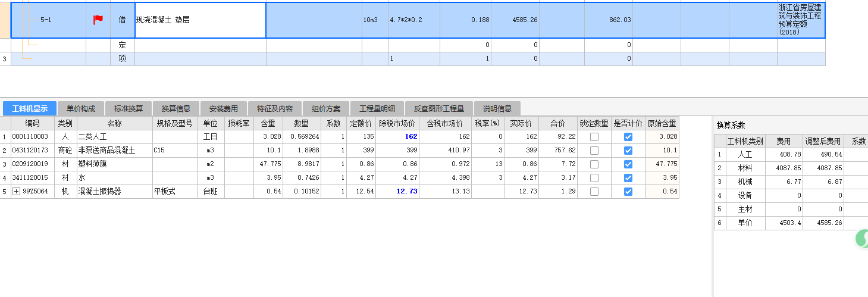Screen dimensions: 868x297
Task: Toggle 锁定数量 checkbox for 非泵送商品混凝土
Action: tap(594, 150)
